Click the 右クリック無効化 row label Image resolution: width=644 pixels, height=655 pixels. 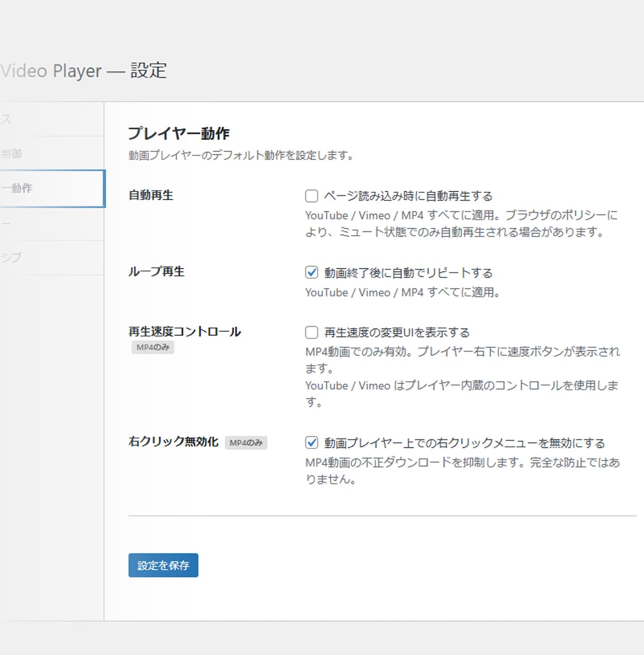tap(173, 442)
